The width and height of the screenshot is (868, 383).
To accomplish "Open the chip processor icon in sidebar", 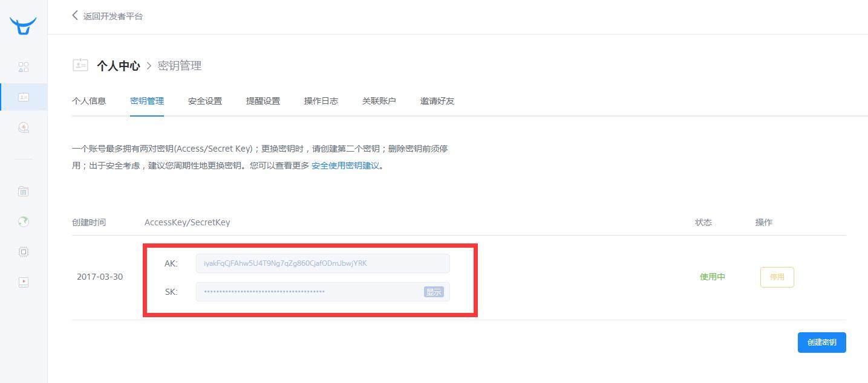I will [24, 252].
